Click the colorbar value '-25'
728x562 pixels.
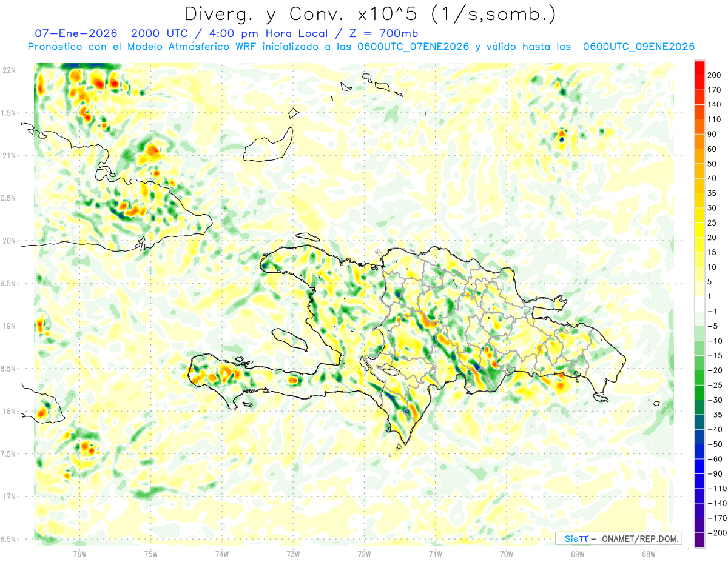(x=715, y=385)
